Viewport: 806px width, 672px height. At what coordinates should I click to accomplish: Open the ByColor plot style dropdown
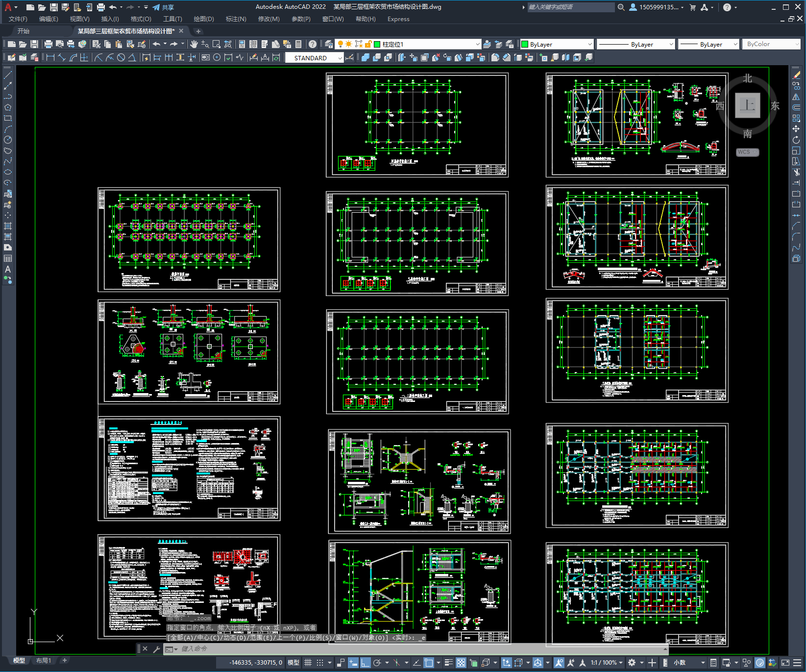pyautogui.click(x=772, y=44)
